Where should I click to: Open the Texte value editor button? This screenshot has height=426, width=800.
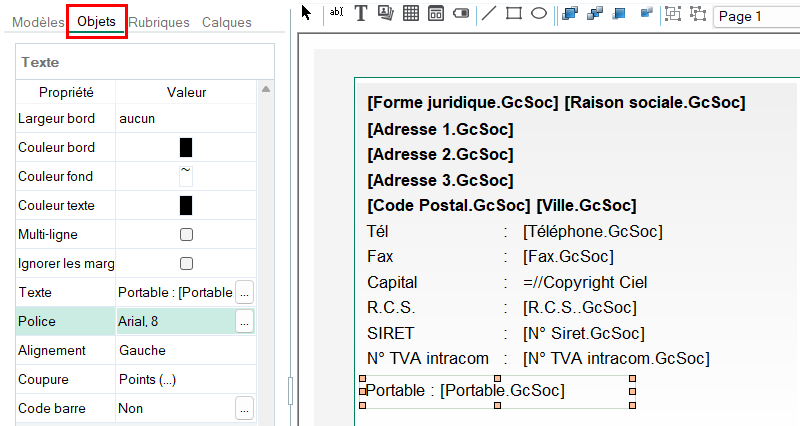[x=244, y=292]
